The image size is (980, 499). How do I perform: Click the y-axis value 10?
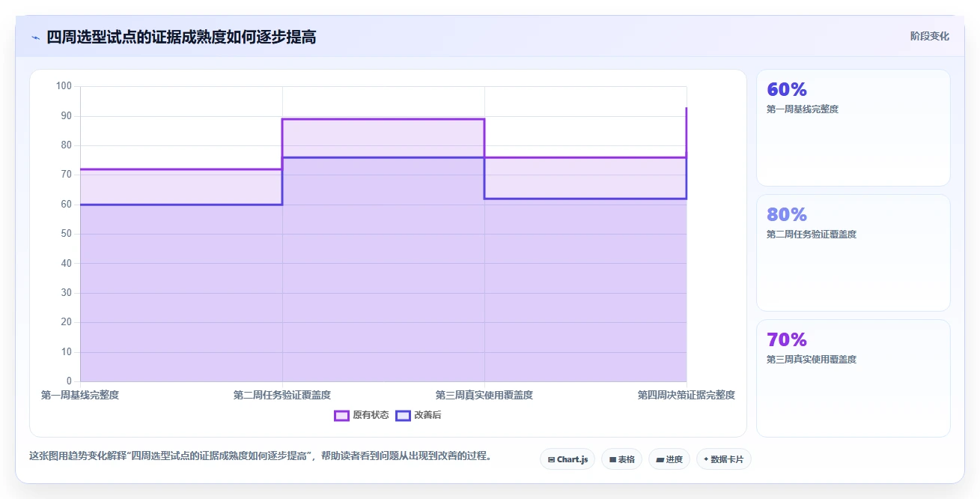click(67, 352)
